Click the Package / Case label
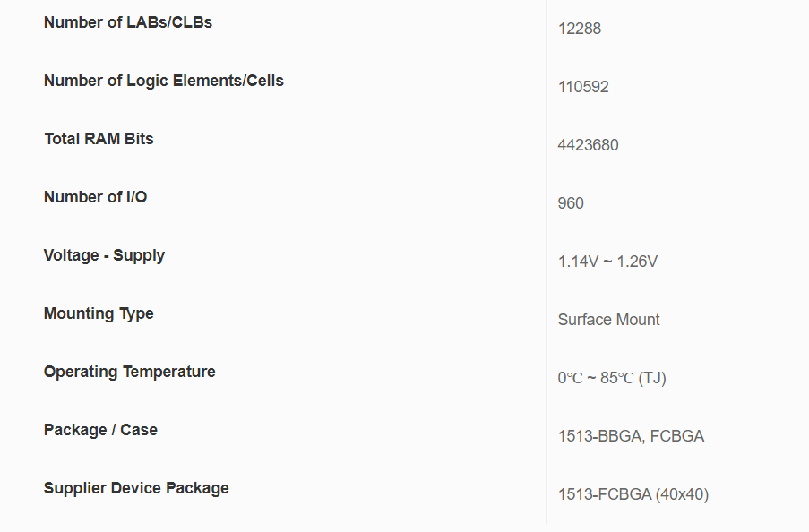809x532 pixels. tap(100, 430)
